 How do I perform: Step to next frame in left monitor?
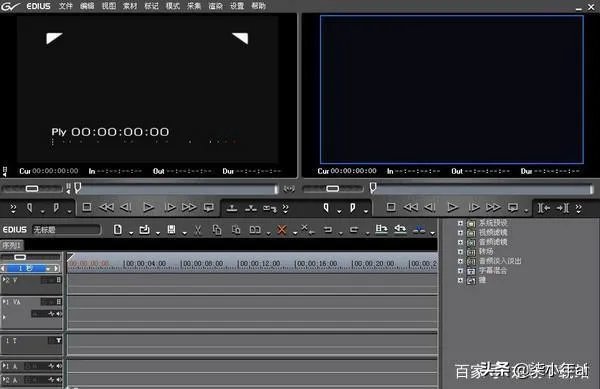click(170, 207)
